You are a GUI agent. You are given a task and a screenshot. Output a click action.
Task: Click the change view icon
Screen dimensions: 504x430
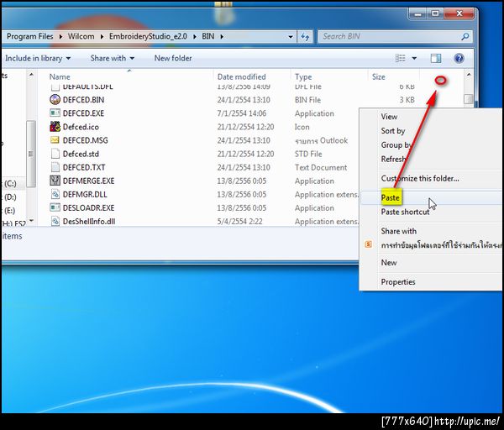(400, 58)
